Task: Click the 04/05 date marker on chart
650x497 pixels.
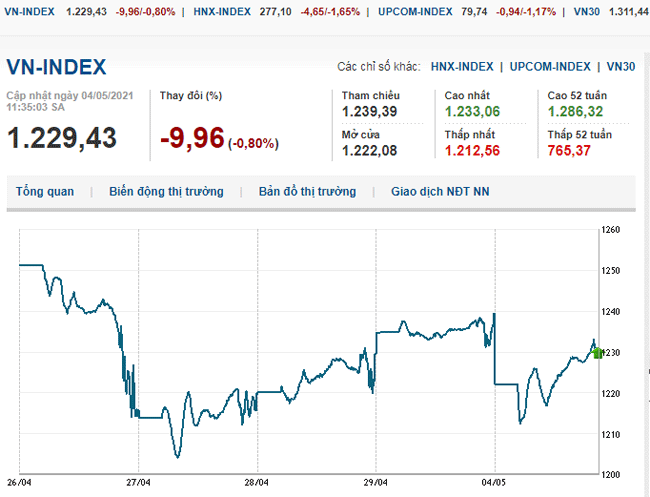Action: click(494, 478)
